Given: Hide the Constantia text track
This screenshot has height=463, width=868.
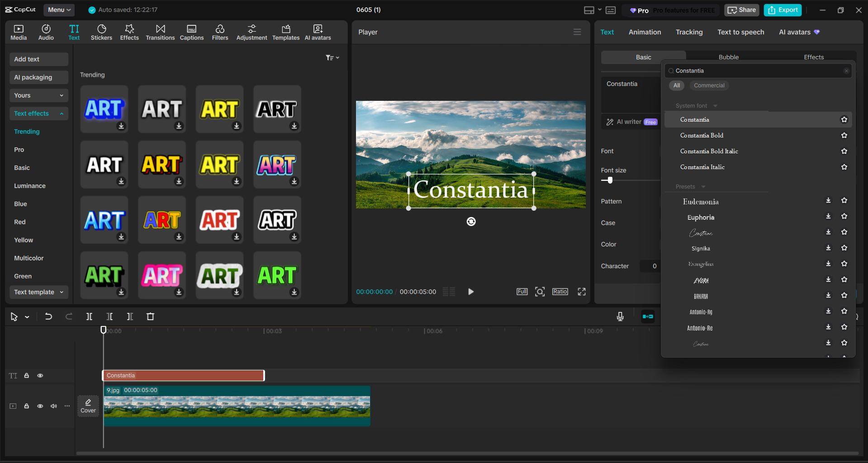Looking at the screenshot, I should point(40,375).
